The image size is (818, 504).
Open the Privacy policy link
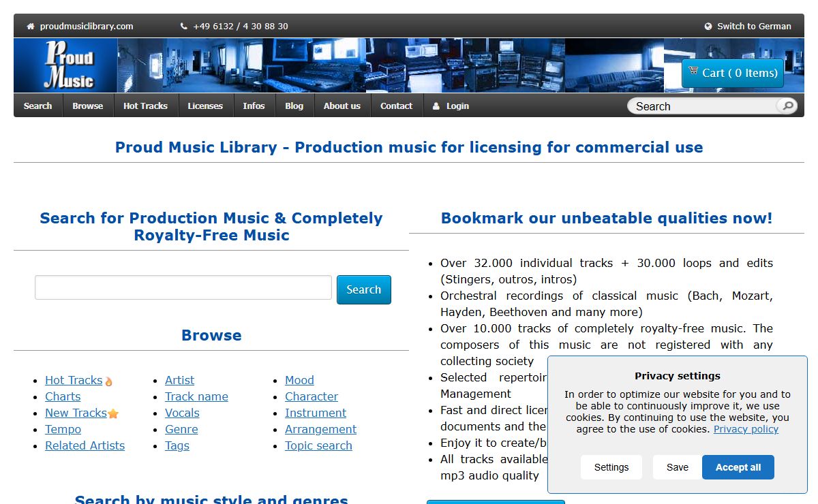(746, 429)
